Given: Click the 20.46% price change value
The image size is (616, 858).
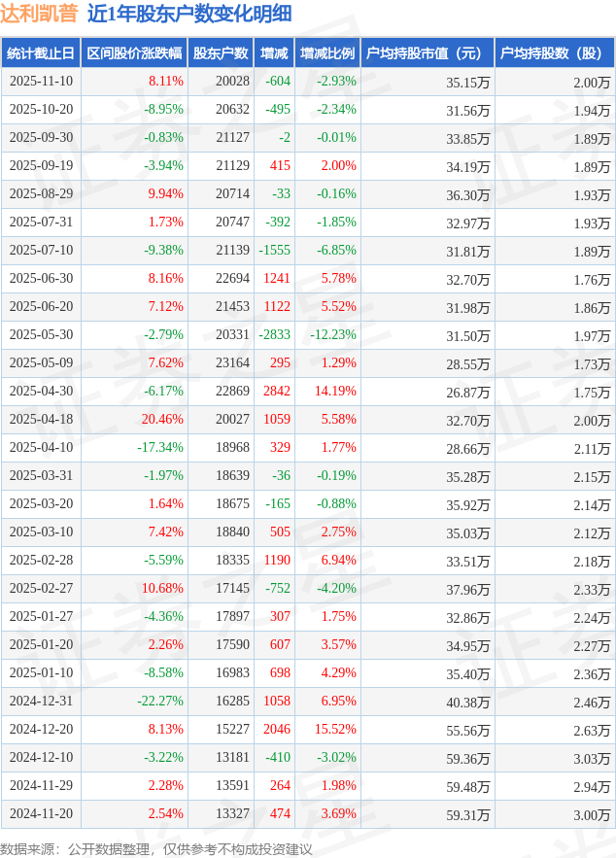Looking at the screenshot, I should point(161,420).
